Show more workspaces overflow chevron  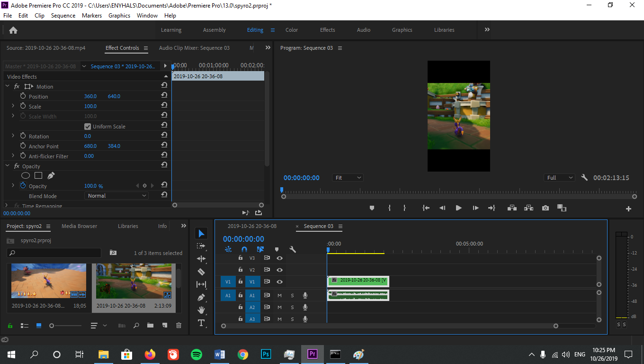click(x=487, y=30)
